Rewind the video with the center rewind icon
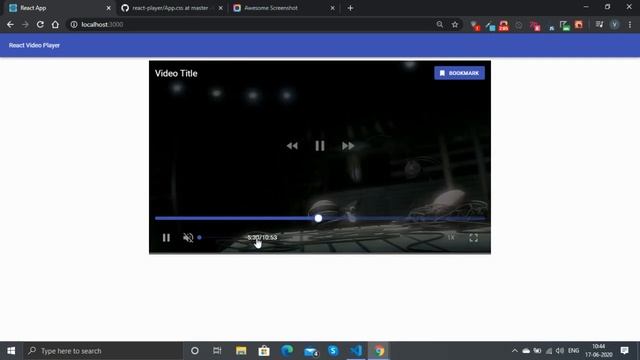This screenshot has width=640, height=360. click(292, 146)
